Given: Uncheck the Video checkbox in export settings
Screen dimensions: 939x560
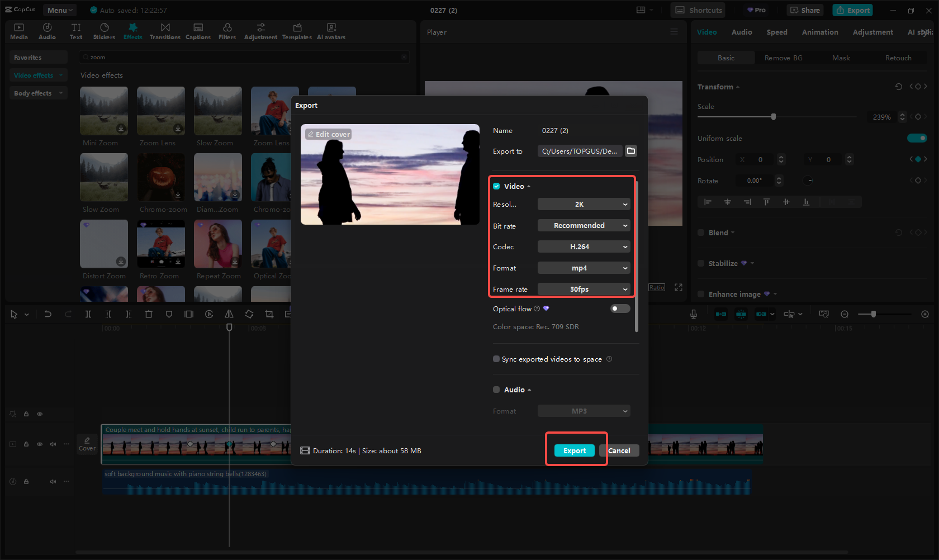Looking at the screenshot, I should 496,186.
